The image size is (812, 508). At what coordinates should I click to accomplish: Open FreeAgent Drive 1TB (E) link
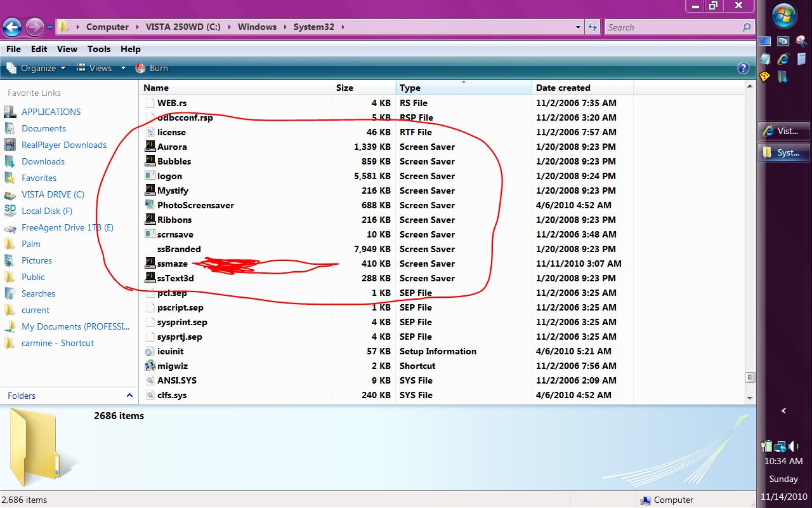67,227
